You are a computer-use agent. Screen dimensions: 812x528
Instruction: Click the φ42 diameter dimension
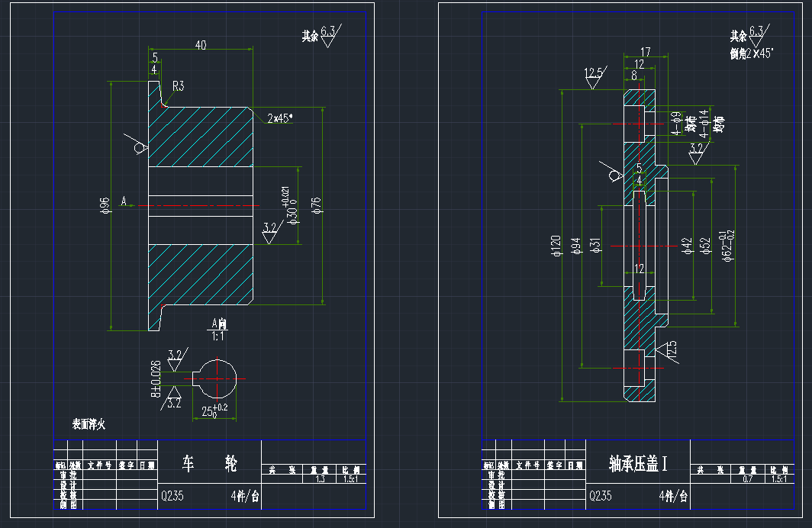click(x=687, y=246)
